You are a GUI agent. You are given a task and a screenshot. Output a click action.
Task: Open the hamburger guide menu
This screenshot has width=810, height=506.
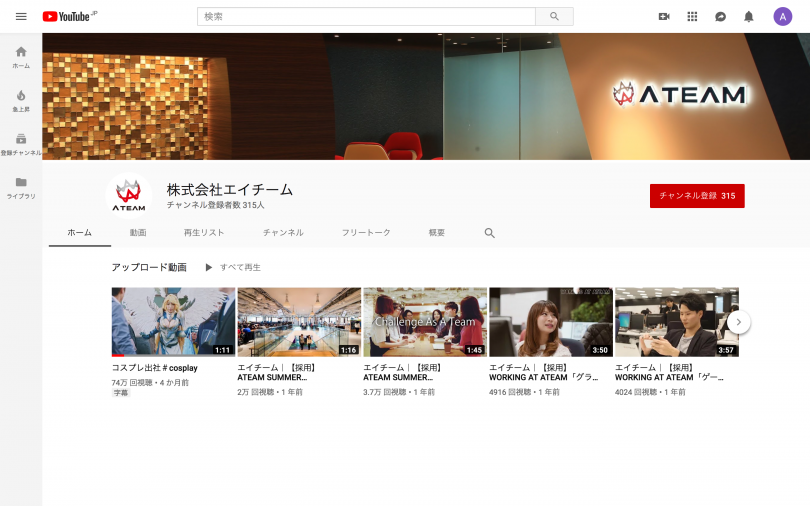(21, 17)
